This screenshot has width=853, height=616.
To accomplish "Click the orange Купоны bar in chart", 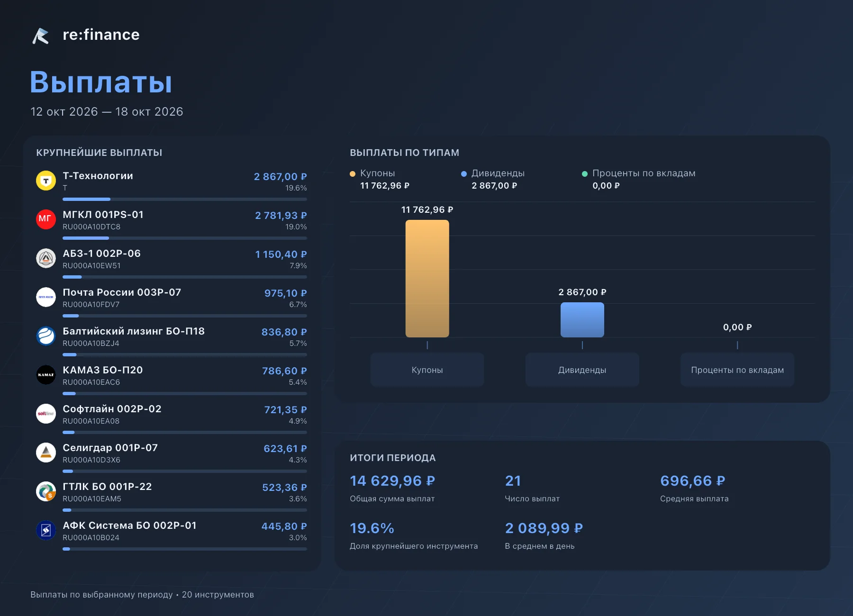I will pyautogui.click(x=427, y=279).
